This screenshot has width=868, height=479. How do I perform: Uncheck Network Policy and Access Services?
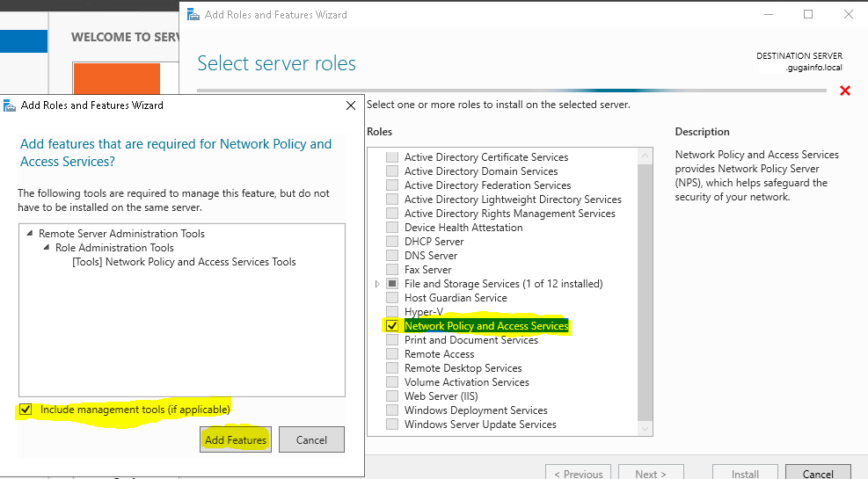[392, 326]
